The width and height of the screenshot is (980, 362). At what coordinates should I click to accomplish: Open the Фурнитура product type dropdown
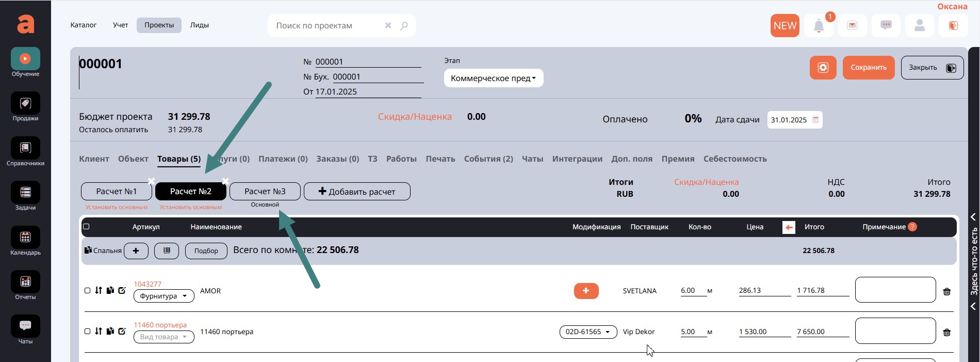164,296
